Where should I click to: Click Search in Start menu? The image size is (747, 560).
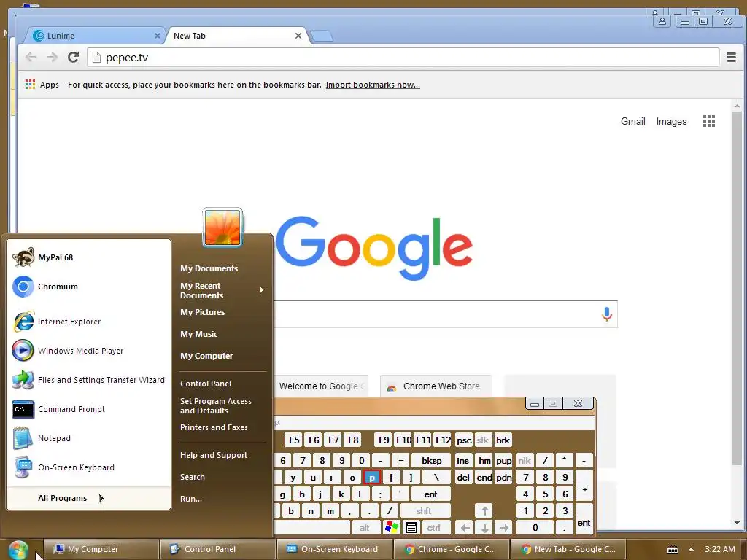(193, 477)
